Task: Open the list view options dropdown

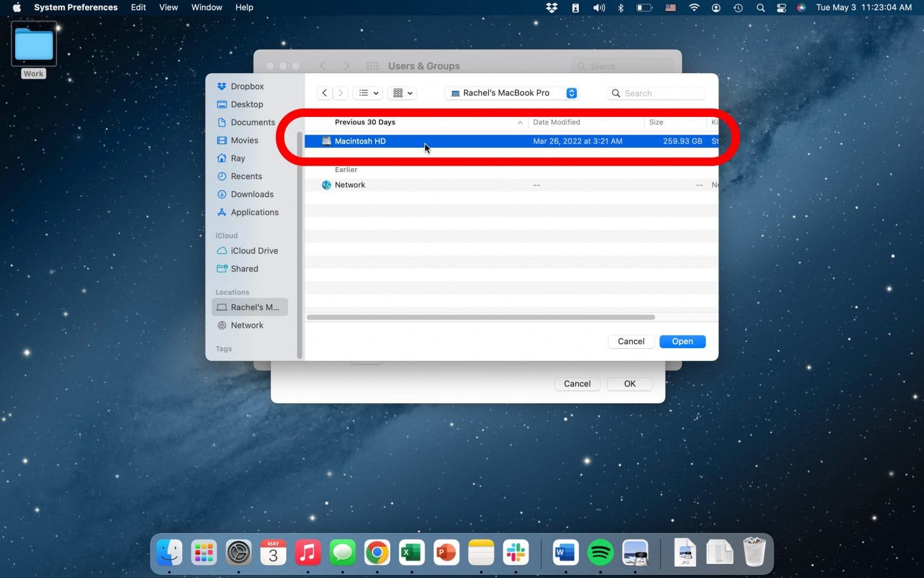Action: [x=369, y=93]
